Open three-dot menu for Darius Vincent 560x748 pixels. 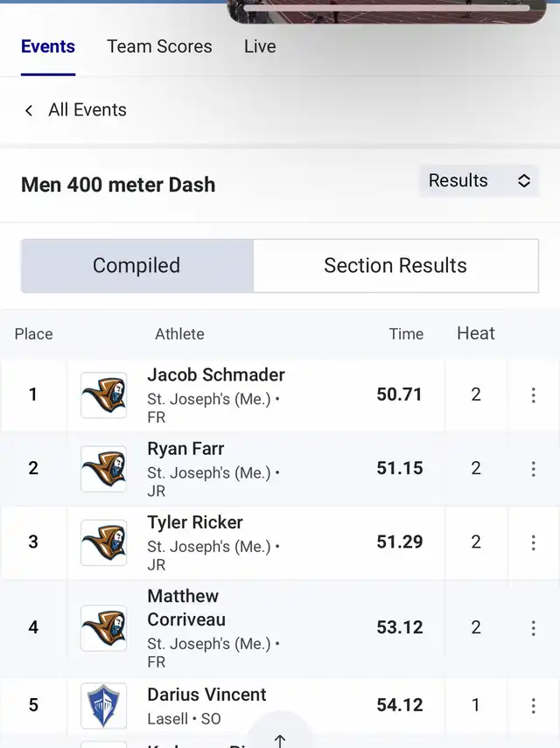click(533, 705)
